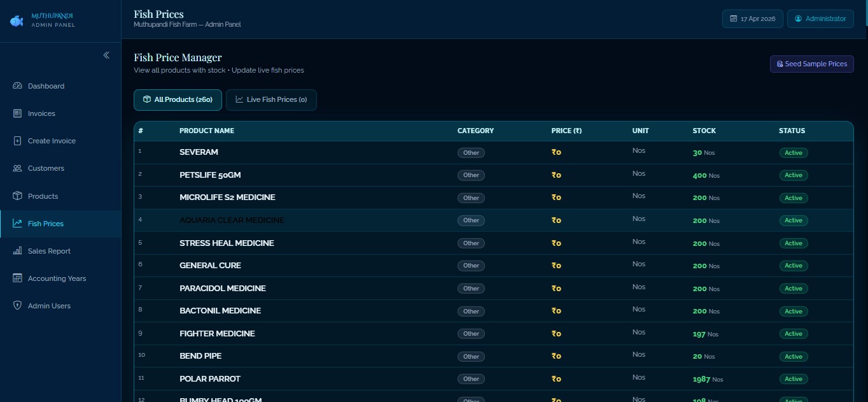868x402 pixels.
Task: Click the Customers people icon
Action: 17,168
